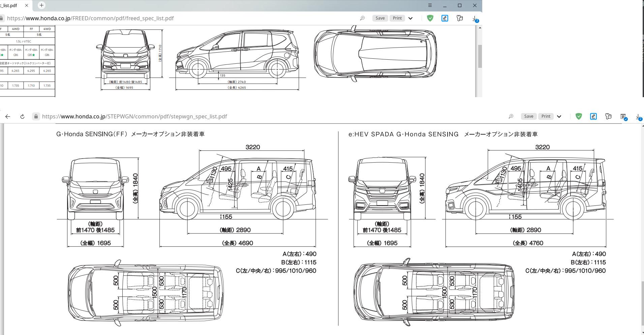Expand PDF options dropdown in FREED window
This screenshot has width=644, height=335.
pyautogui.click(x=410, y=18)
